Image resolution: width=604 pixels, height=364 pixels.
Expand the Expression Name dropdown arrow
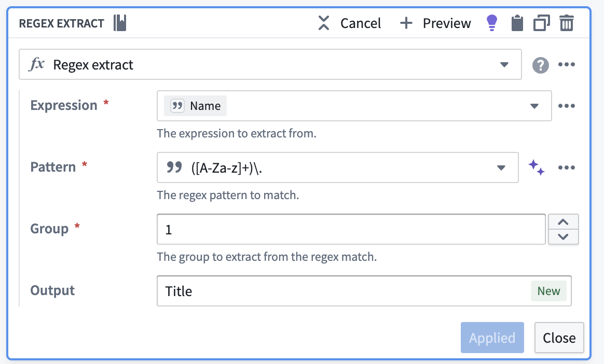coord(534,106)
